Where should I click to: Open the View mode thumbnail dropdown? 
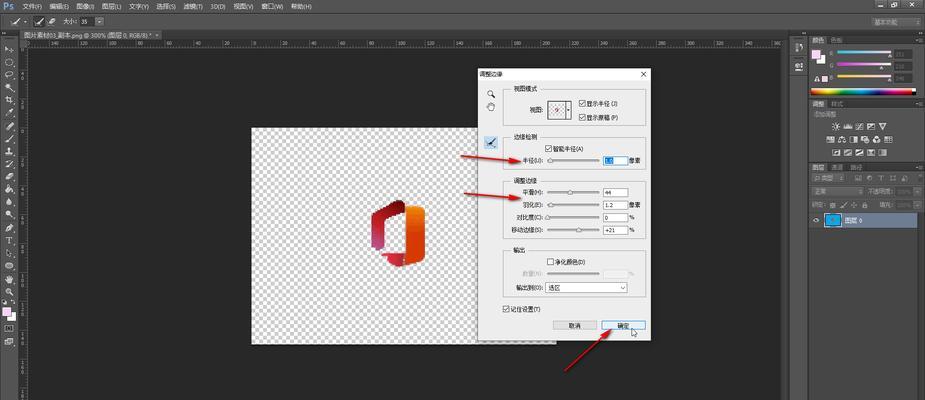click(x=569, y=110)
